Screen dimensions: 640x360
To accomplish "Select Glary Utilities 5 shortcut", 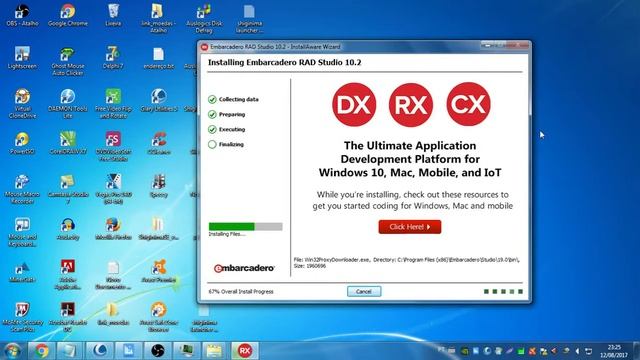I will tap(158, 100).
